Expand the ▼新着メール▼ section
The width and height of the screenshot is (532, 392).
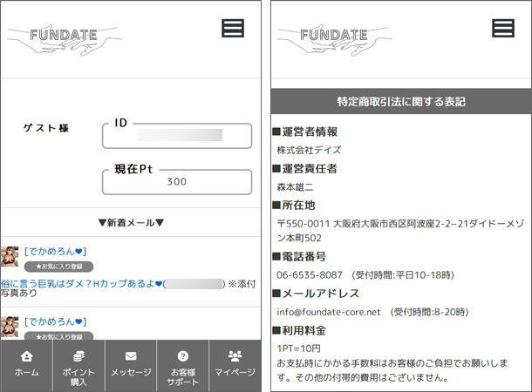pos(131,223)
